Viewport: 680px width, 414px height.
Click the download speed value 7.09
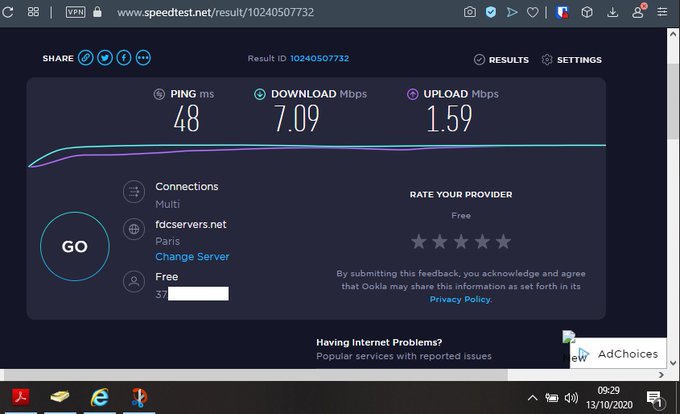pos(297,118)
